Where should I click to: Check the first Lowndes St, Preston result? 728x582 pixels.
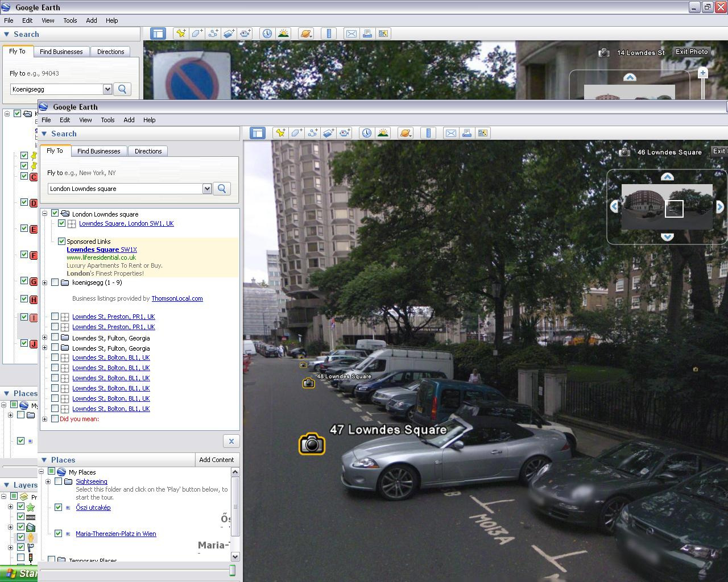(x=55, y=317)
